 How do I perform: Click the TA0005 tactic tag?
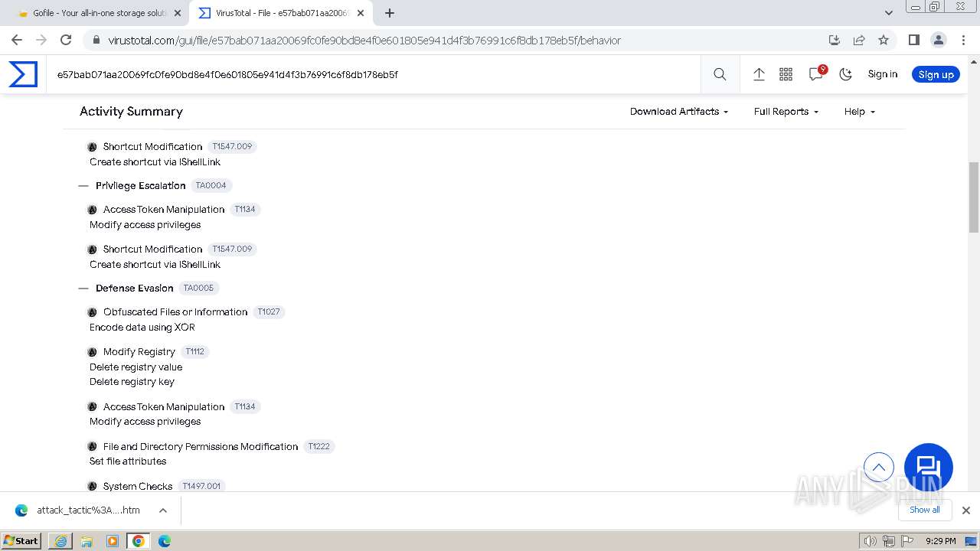198,288
